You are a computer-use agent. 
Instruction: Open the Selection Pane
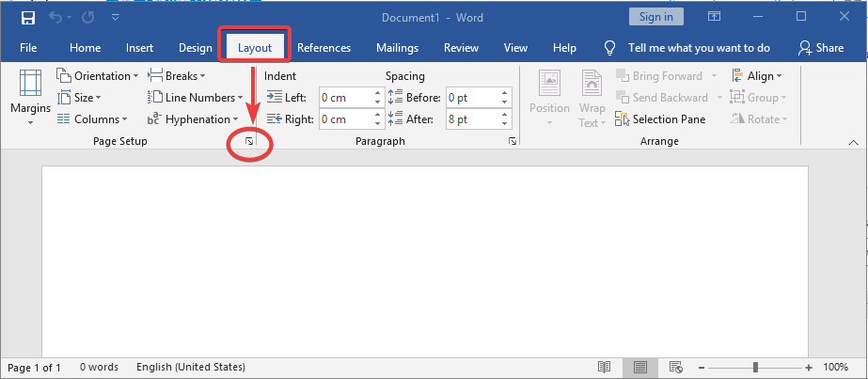coord(660,119)
